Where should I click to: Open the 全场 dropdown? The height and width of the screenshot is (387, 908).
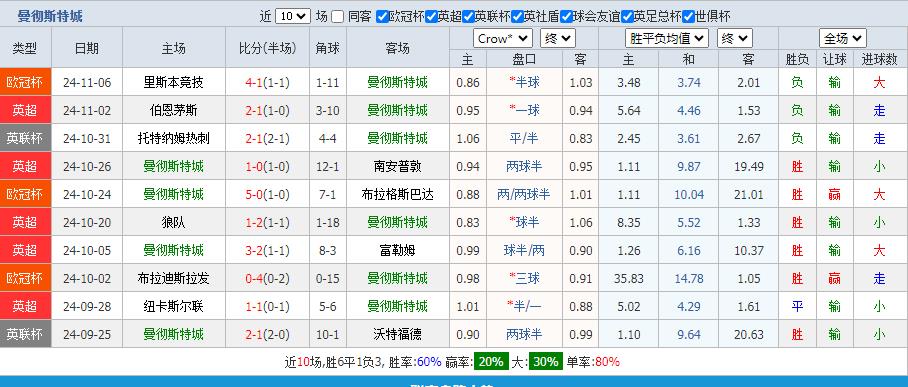pyautogui.click(x=843, y=38)
